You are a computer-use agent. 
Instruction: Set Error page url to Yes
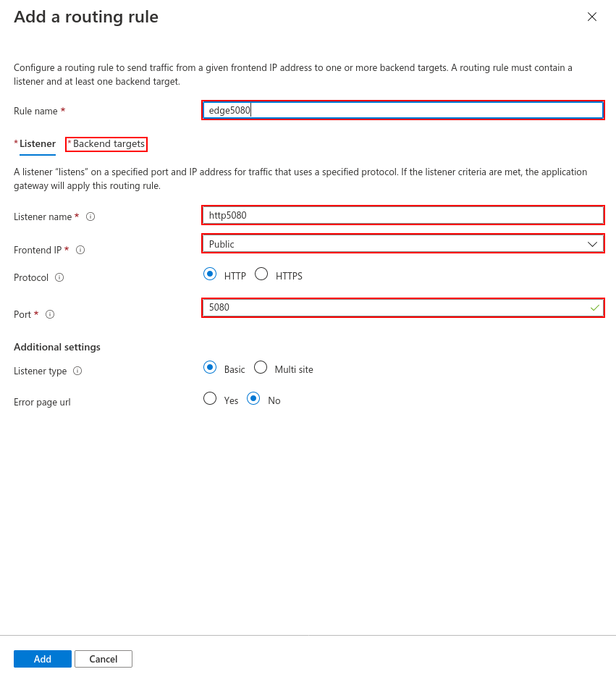coord(210,398)
